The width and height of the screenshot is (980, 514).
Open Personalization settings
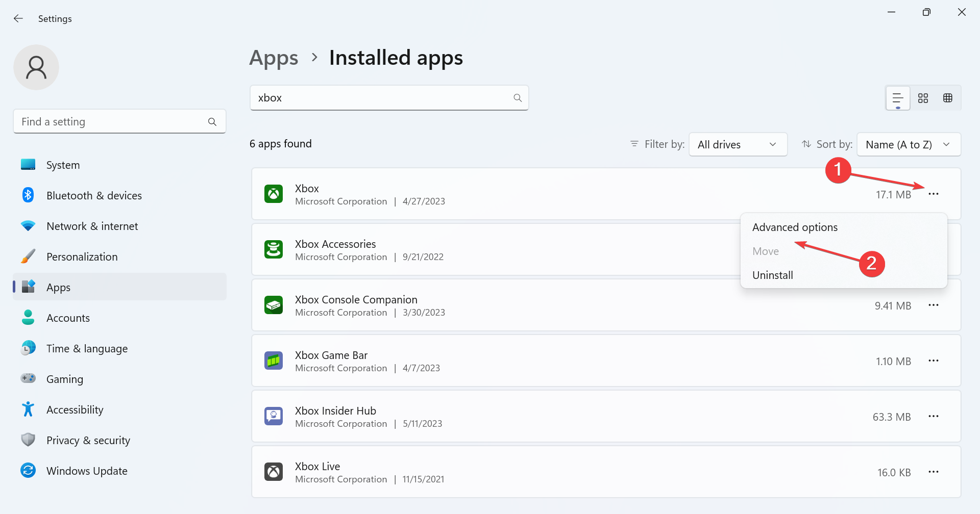119,257
